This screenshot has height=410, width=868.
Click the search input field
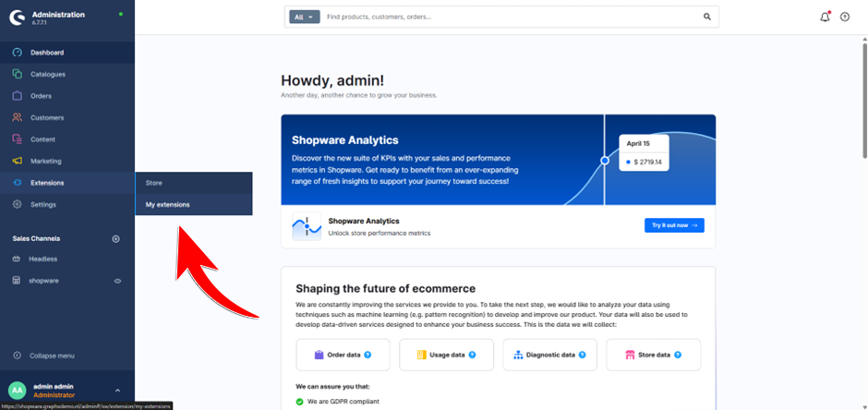(508, 17)
